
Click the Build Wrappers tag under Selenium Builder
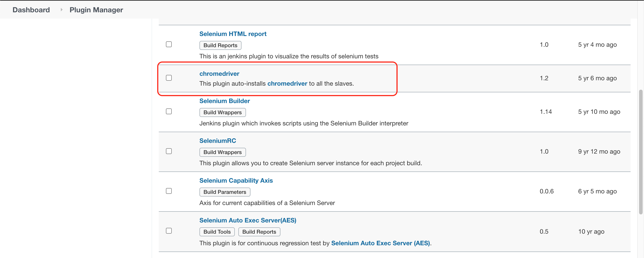click(x=222, y=112)
